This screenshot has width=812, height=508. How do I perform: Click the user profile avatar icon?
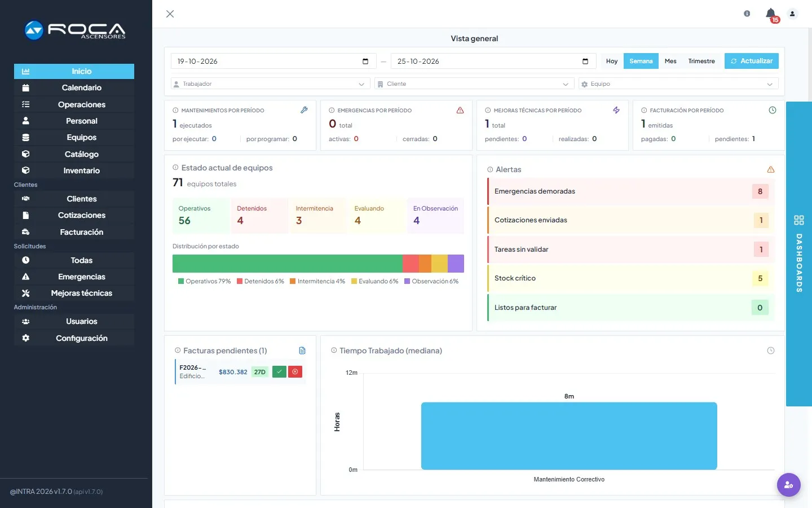click(792, 14)
